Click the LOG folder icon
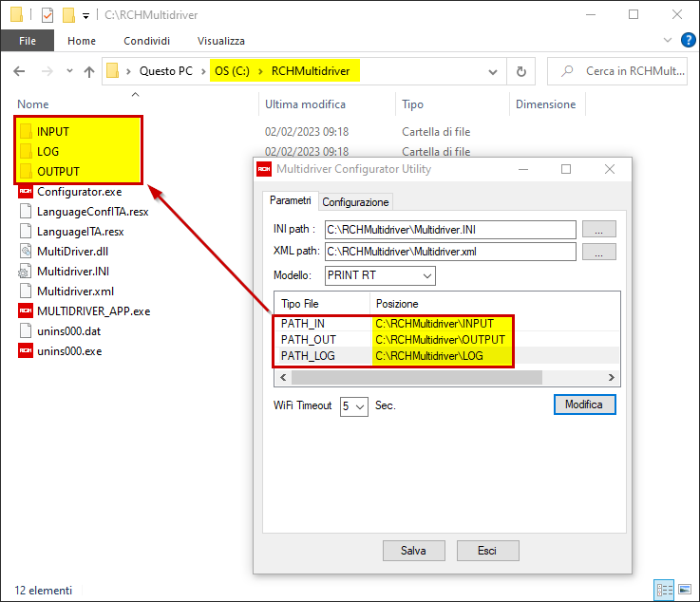Viewport: 700px width, 602px height. point(26,151)
